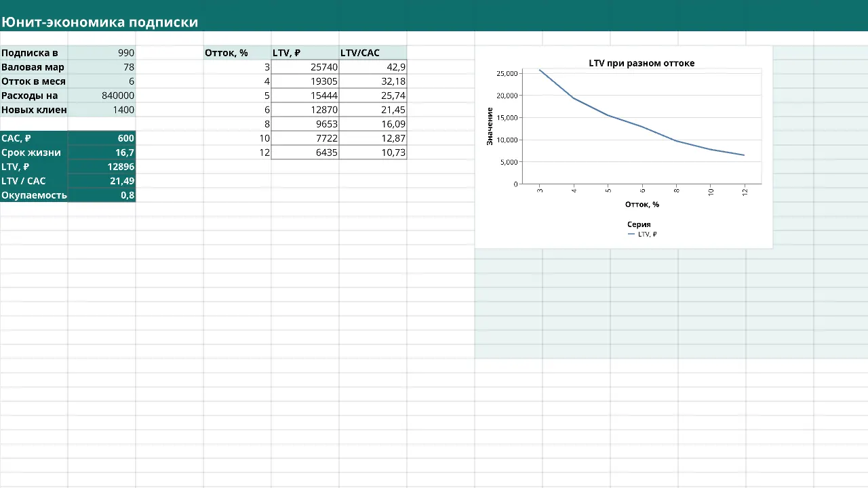
Task: Select the CAC result 600
Action: [102, 138]
